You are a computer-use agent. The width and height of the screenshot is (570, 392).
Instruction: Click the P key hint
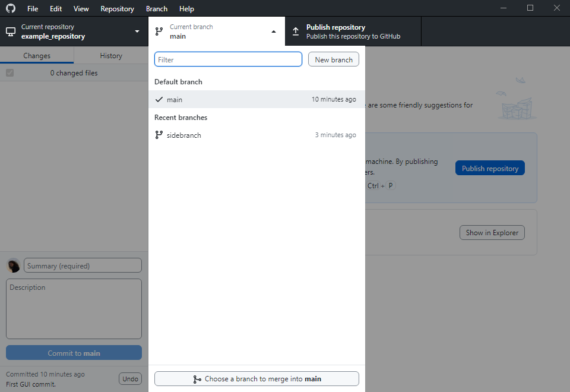click(391, 186)
